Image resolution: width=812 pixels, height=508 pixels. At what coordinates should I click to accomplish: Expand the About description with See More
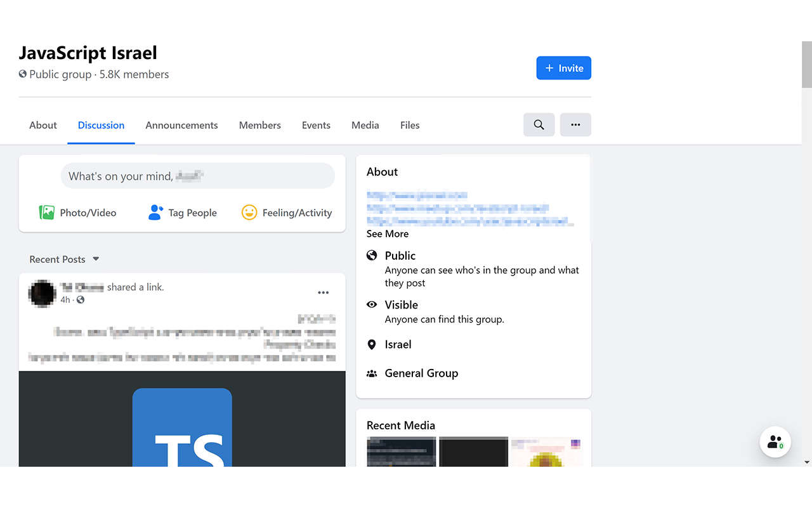387,234
